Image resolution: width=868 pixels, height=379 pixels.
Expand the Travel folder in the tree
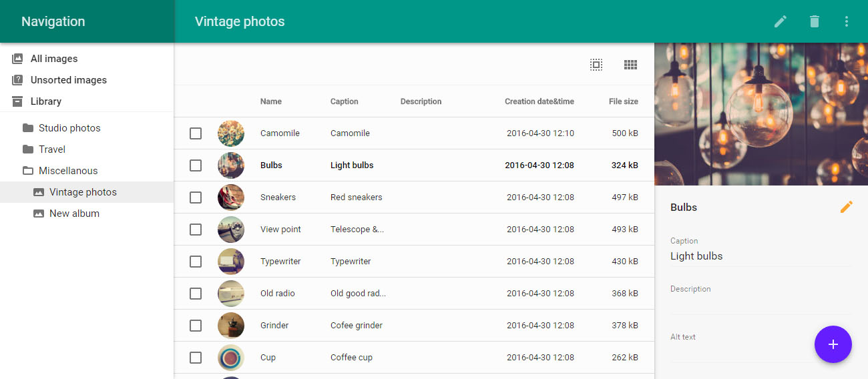point(28,149)
